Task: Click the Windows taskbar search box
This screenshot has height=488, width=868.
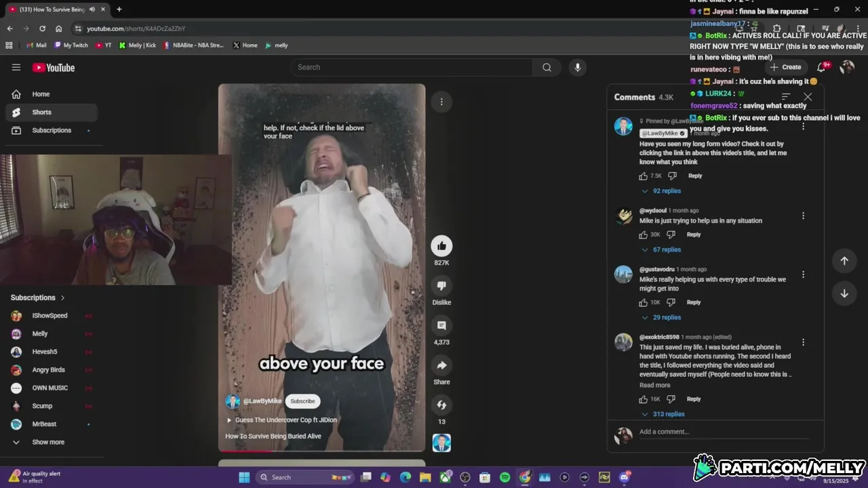Action: [305, 477]
